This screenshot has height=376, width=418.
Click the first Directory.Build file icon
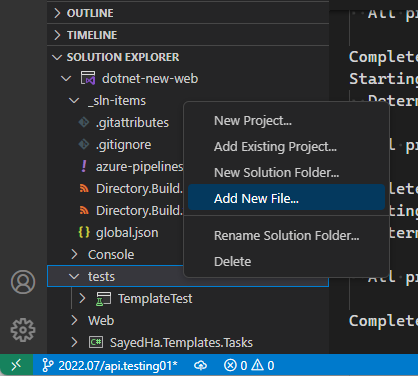(84, 189)
